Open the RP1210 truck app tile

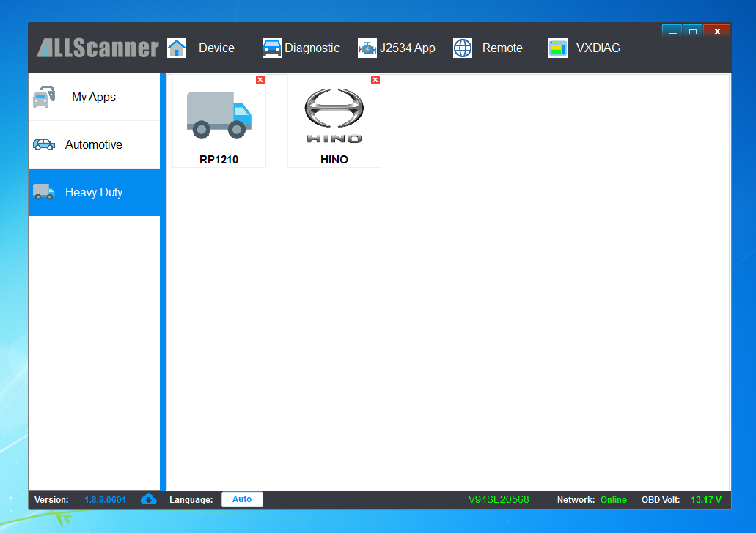(219, 121)
